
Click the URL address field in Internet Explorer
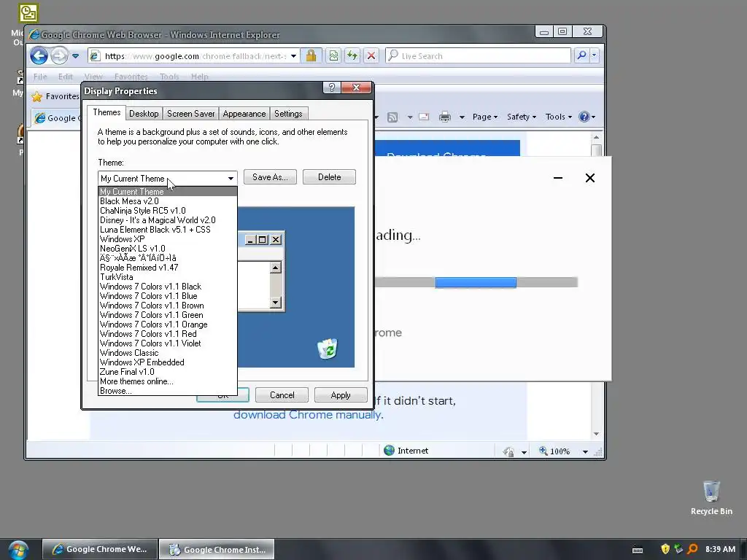[196, 55]
